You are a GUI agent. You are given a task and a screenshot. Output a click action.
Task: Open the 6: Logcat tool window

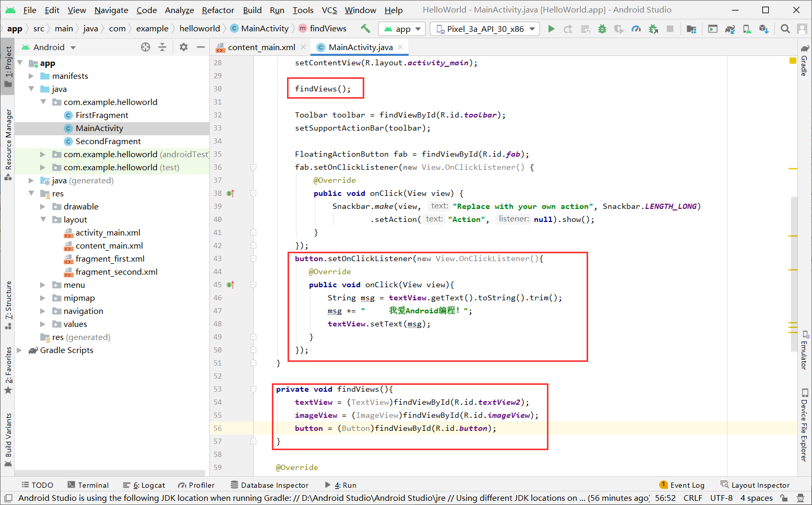click(144, 485)
